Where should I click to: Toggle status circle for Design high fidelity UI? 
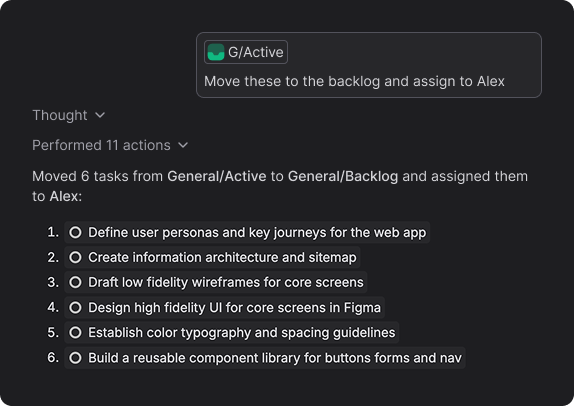point(75,308)
